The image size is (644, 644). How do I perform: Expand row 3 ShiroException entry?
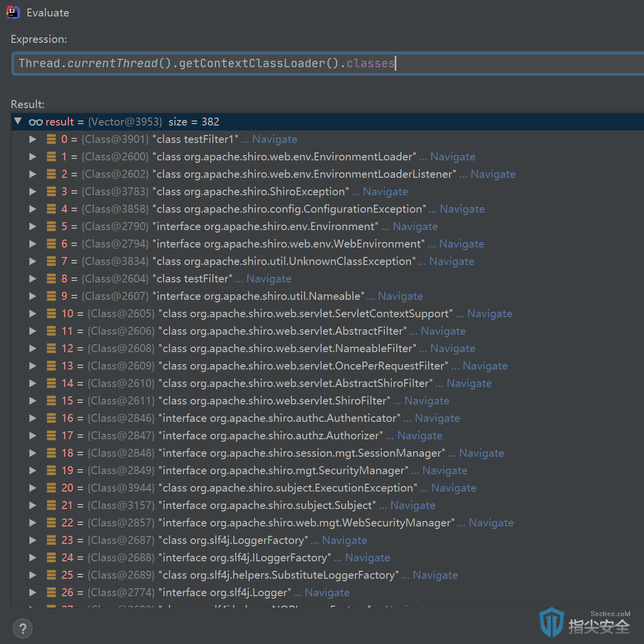tap(33, 192)
